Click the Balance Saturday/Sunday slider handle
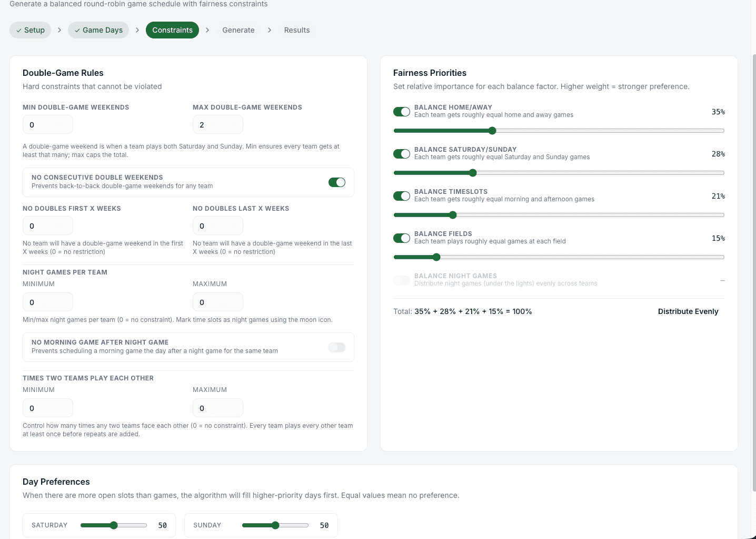The width and height of the screenshot is (756, 539). pyautogui.click(x=473, y=173)
